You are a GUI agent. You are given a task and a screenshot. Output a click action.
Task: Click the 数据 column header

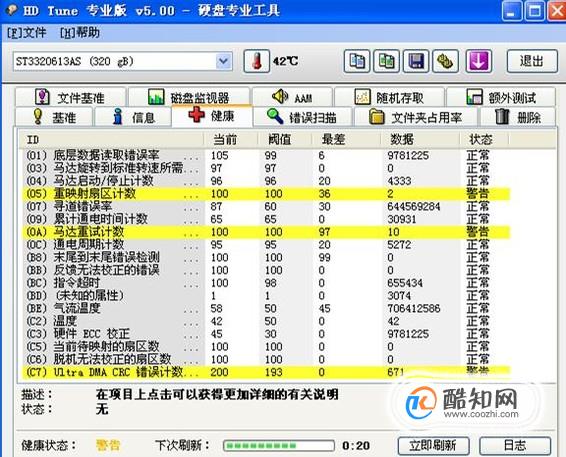pyautogui.click(x=420, y=140)
